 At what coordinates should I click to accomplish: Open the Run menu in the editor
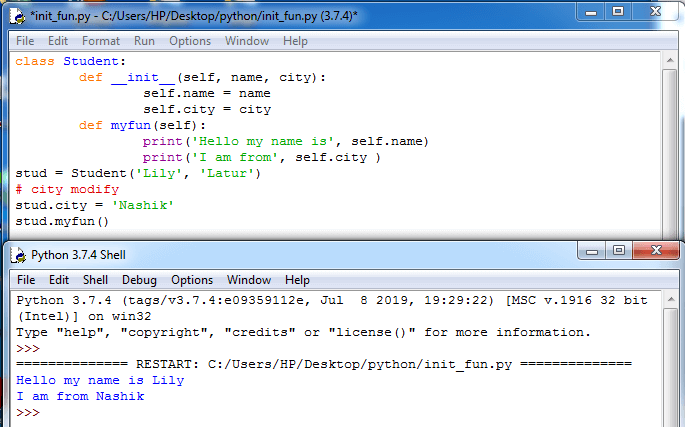(x=144, y=41)
